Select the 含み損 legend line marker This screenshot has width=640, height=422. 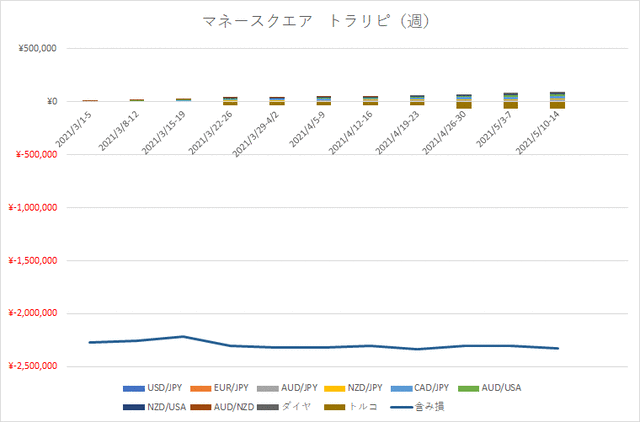401,407
